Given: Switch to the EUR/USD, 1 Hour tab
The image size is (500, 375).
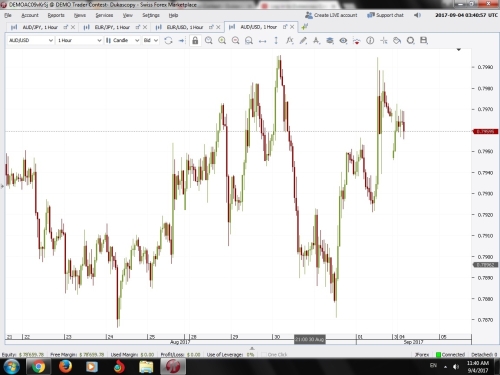Looking at the screenshot, I should [185, 27].
